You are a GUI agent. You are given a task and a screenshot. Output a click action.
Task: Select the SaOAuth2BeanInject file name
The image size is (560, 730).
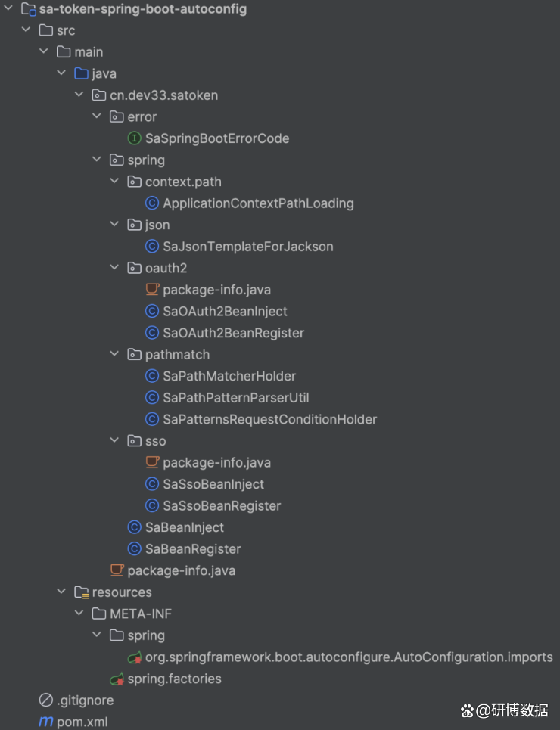tap(225, 312)
